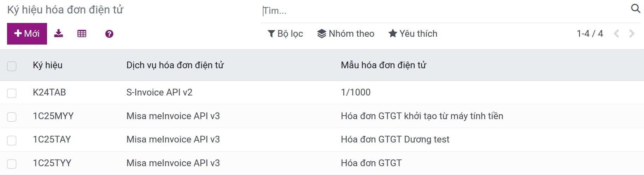The image size is (644, 175).
Task: Click the search magnifier icon
Action: click(x=636, y=8)
